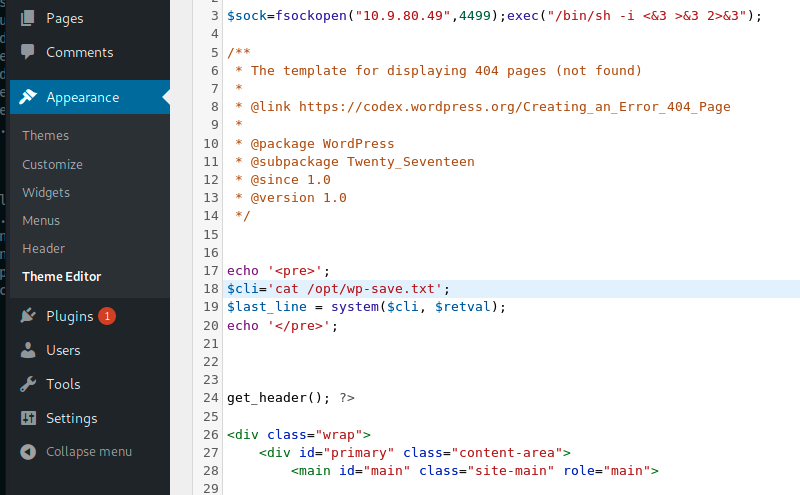Screen dimensions: 800x495
Task: Click the echo '</pre>' line
Action: [283, 326]
